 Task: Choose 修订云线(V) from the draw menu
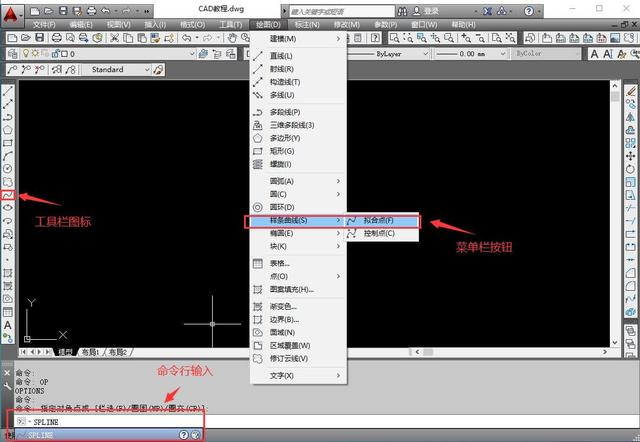(x=298, y=358)
